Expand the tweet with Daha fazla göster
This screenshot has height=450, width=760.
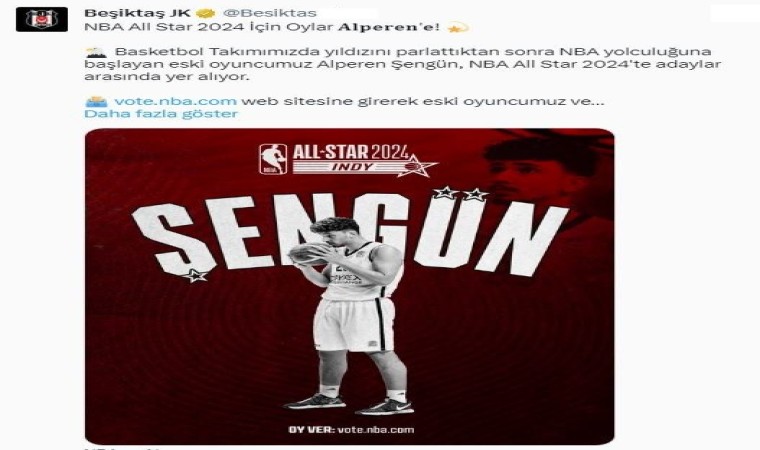(161, 114)
